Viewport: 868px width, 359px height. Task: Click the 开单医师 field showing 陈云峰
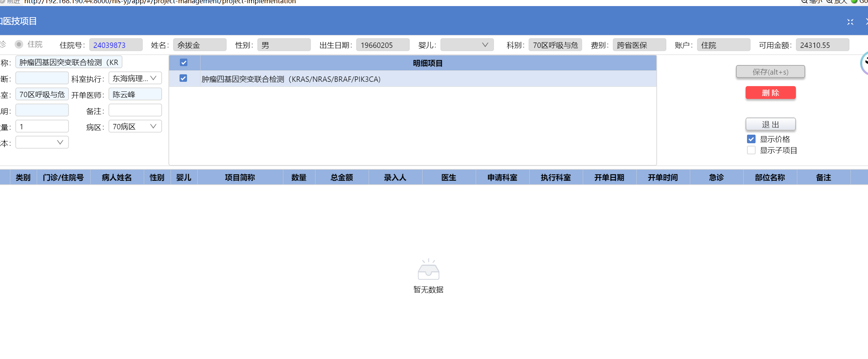click(135, 94)
